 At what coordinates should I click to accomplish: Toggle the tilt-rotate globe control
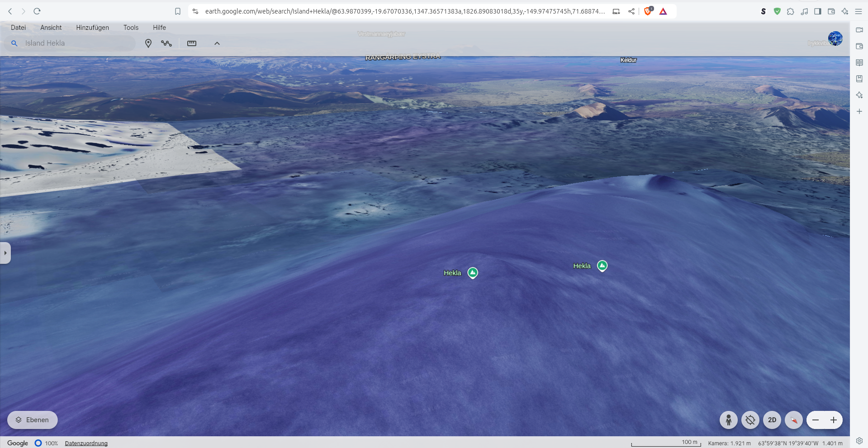(750, 420)
